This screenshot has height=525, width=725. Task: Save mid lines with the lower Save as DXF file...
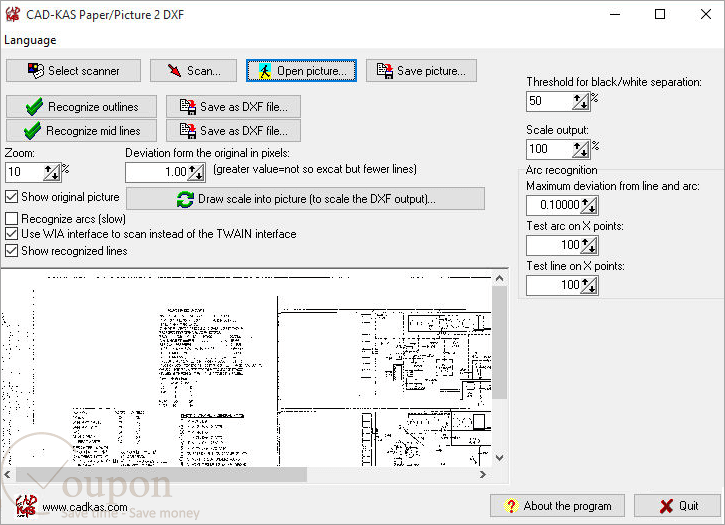coord(233,131)
